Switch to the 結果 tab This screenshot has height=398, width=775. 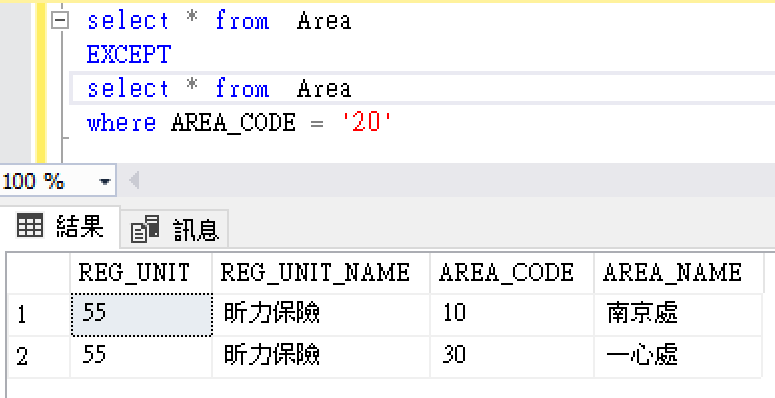60,227
